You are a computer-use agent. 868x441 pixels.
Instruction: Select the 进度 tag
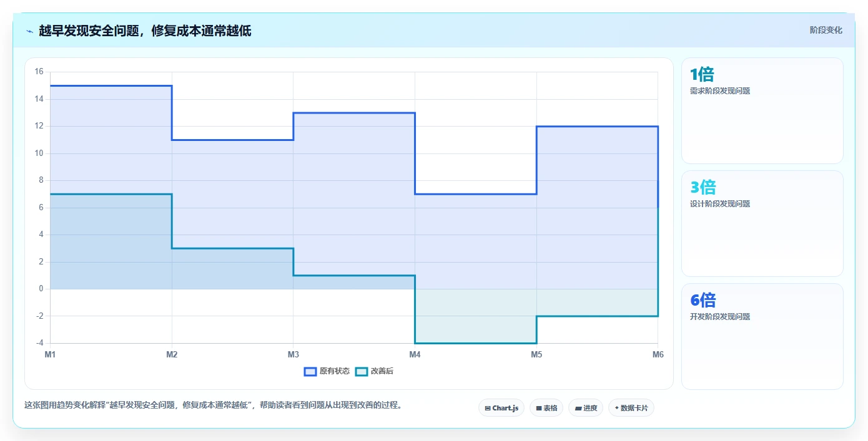coord(586,408)
